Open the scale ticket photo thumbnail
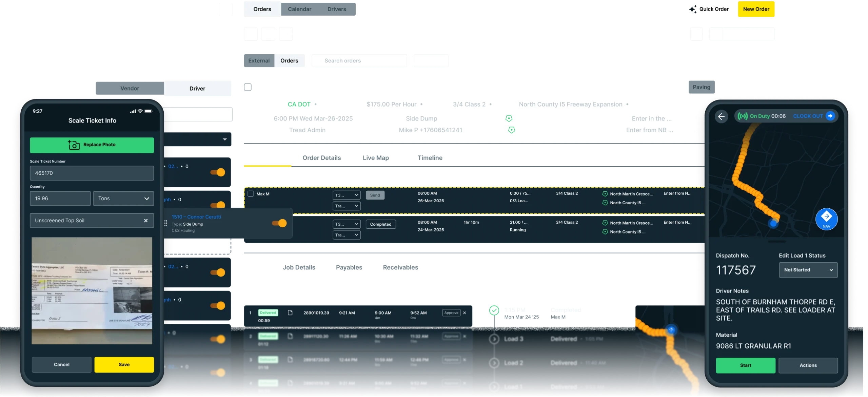 pyautogui.click(x=92, y=291)
